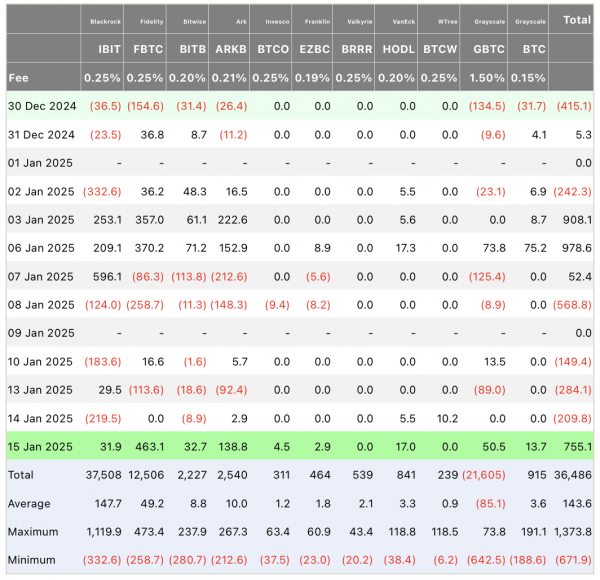Select the 03 Jan 2025 date label

click(x=41, y=220)
